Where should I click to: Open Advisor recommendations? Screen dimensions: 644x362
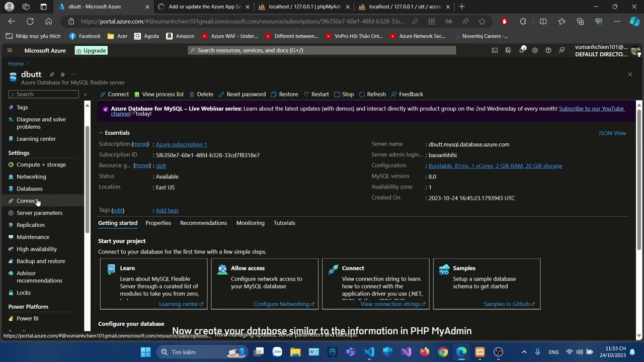(x=39, y=277)
